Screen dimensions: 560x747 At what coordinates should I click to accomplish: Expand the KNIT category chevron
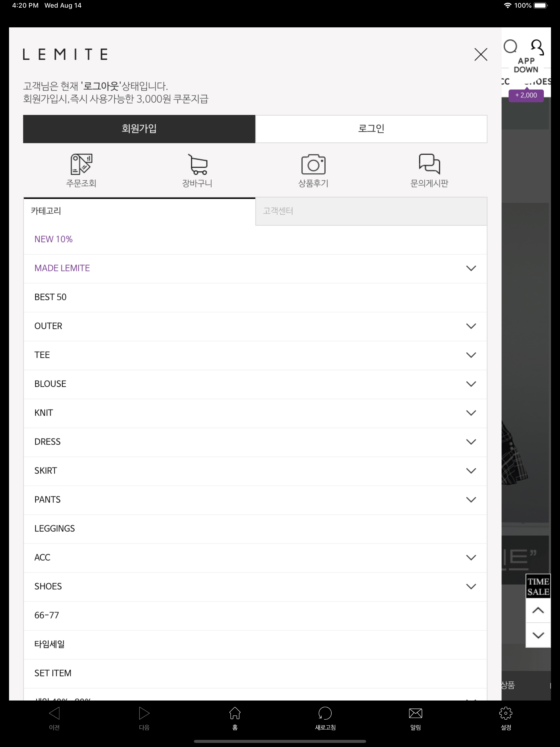coord(471,413)
